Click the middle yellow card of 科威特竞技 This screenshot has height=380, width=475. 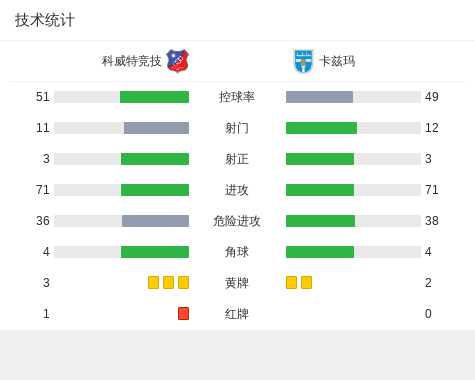point(168,282)
